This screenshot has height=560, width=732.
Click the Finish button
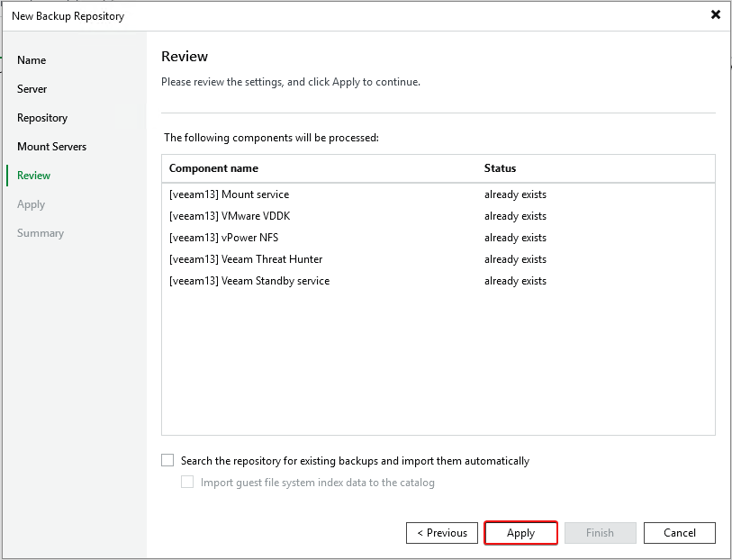[x=600, y=533]
